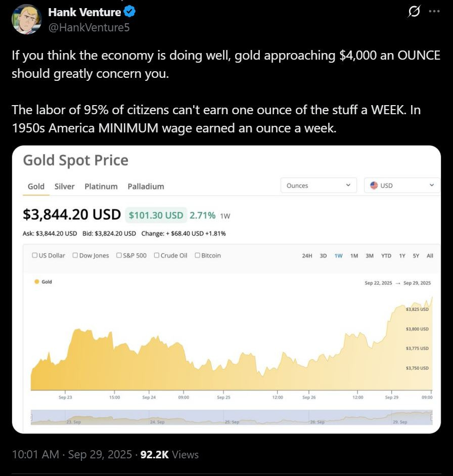Viewport: 453px width, 476px height.
Task: Click the blue verified badge
Action: tap(129, 12)
